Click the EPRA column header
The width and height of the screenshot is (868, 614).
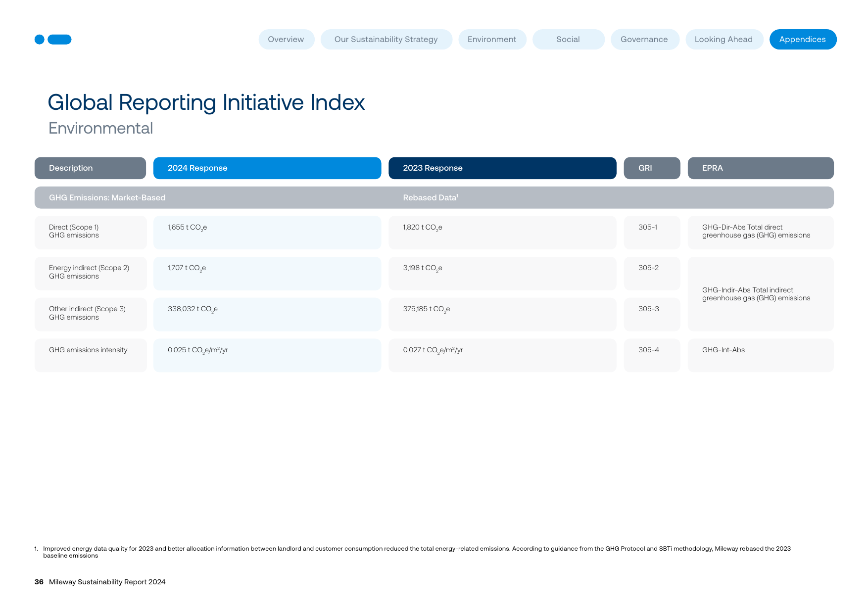click(761, 168)
